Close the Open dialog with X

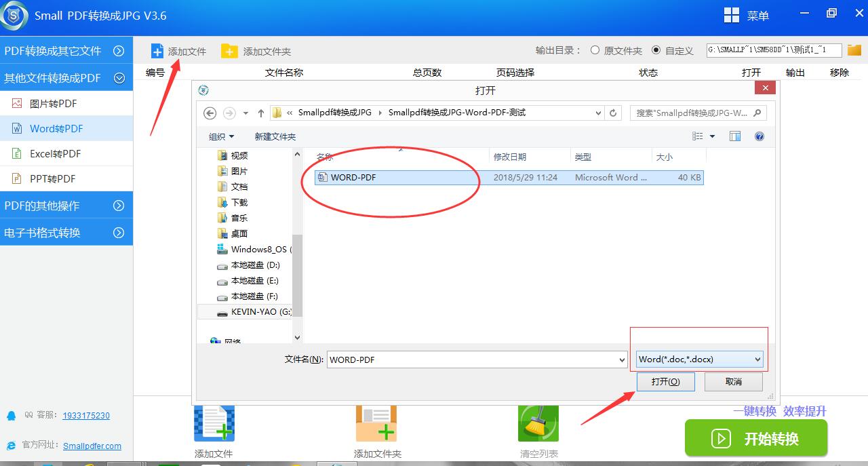[765, 88]
